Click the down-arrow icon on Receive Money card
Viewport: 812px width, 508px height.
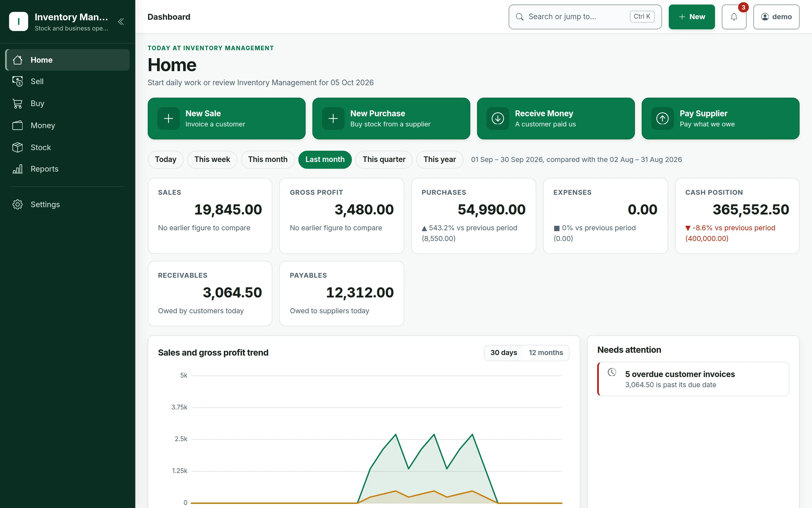498,118
